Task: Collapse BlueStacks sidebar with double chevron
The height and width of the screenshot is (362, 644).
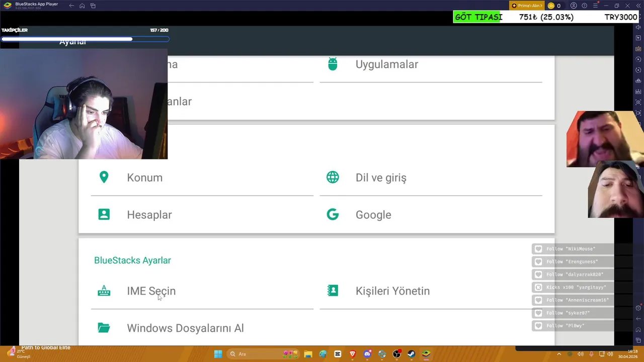Action: 638,6
